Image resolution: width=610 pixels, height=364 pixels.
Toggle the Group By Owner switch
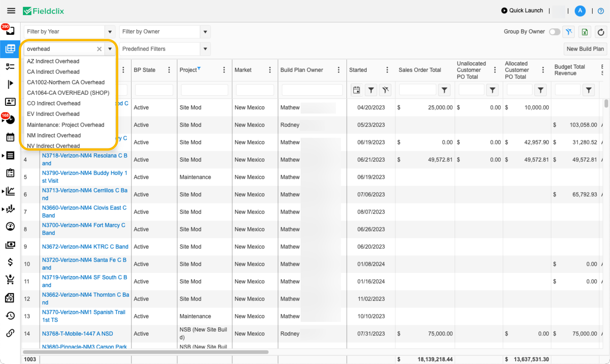pyautogui.click(x=555, y=32)
